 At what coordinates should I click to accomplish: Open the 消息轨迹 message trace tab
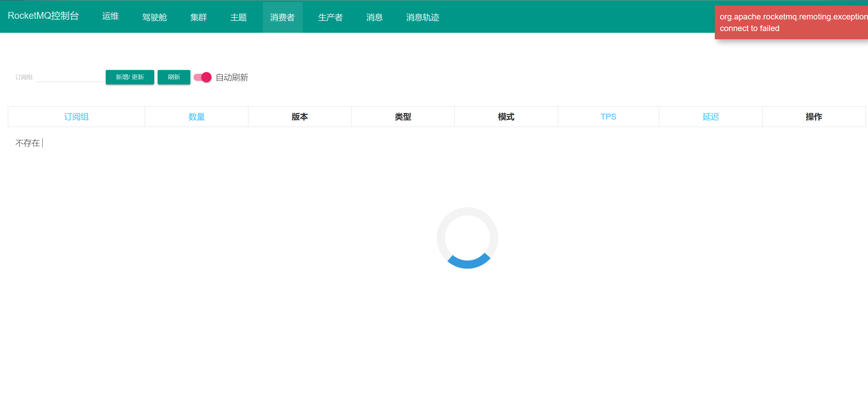click(x=422, y=17)
